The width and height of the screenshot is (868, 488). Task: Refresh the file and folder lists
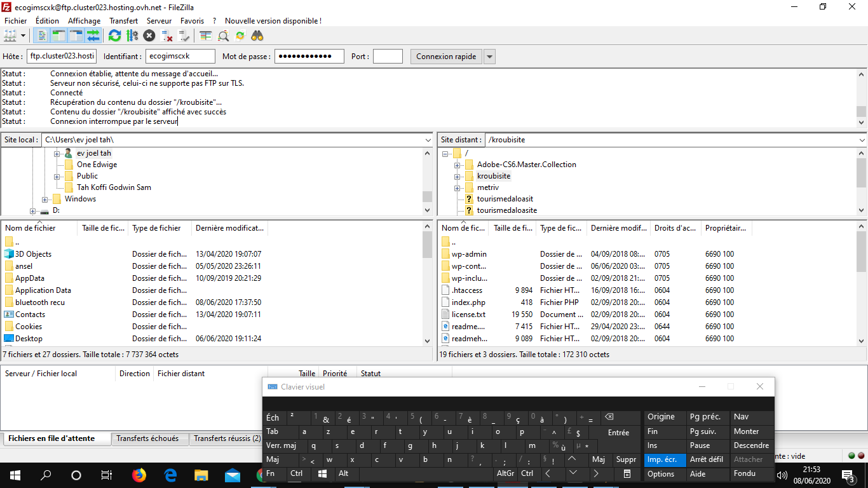point(114,36)
